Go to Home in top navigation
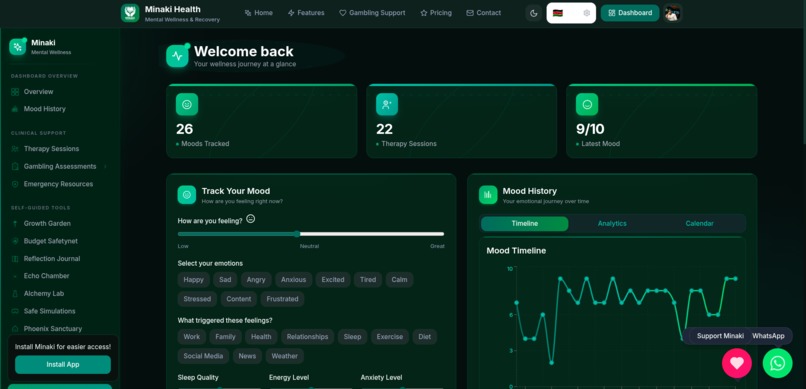The width and height of the screenshot is (806, 389). coord(259,13)
